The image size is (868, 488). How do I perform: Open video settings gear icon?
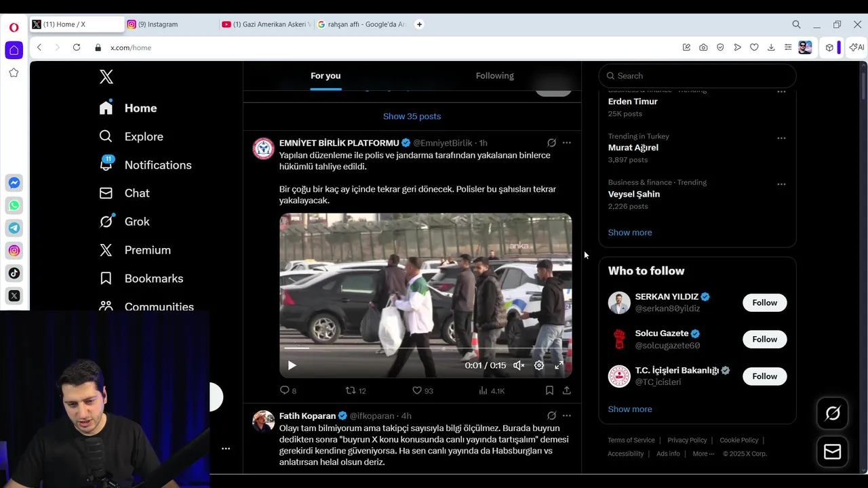[539, 365]
